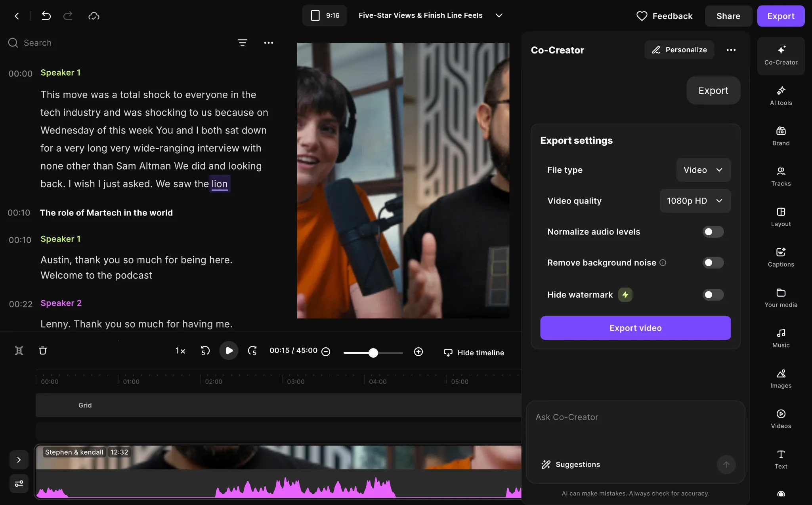Undo the last edit
This screenshot has height=505, width=812.
pyautogui.click(x=46, y=16)
